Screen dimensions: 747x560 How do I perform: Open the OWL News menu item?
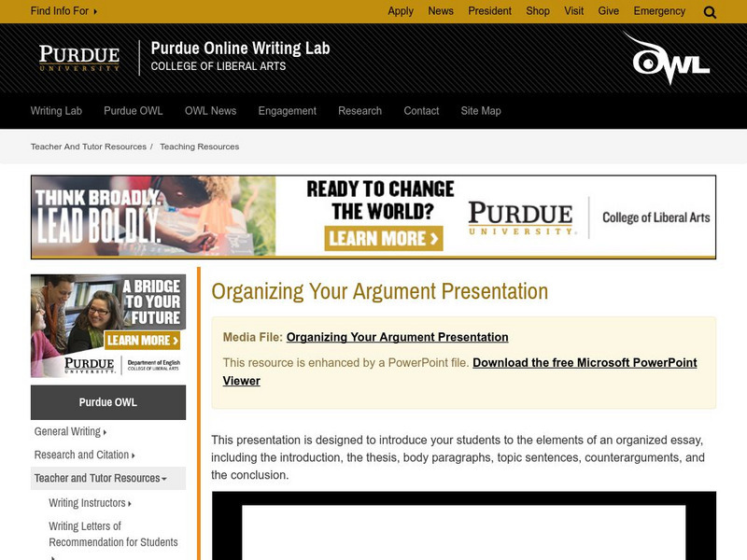coord(211,111)
